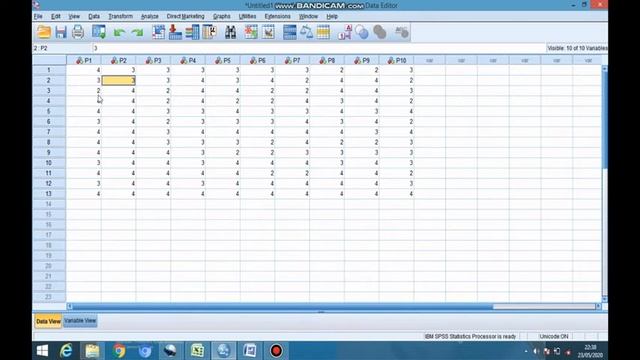Viewport: 640px width, 360px height.
Task: Select row 13 header
Action: [49, 194]
